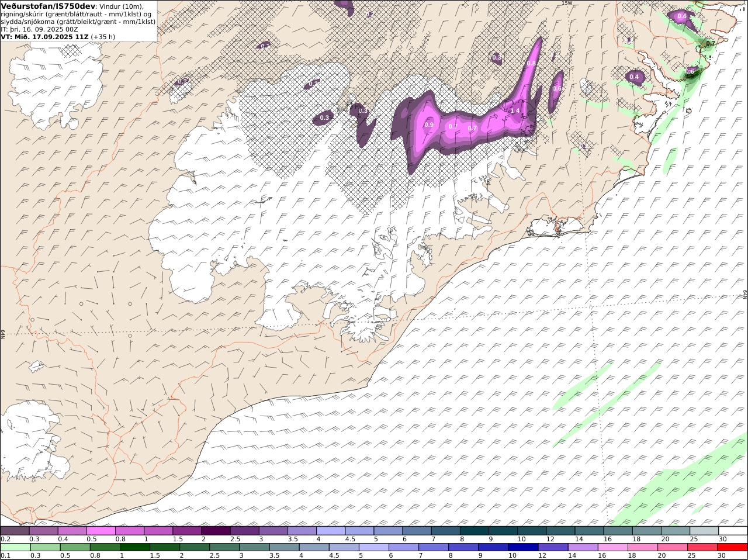This screenshot has width=748, height=560.
Task: Select the white 30 swatch in upper legend row
Action: (x=733, y=531)
